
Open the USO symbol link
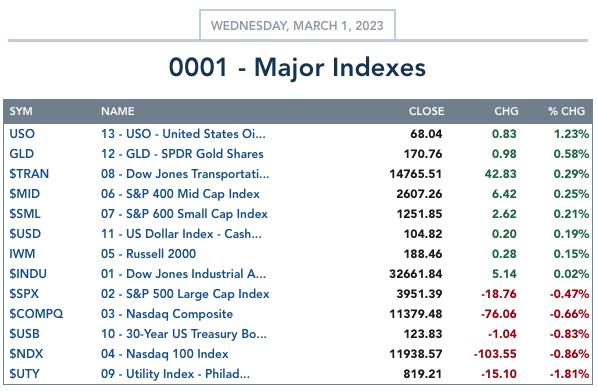pyautogui.click(x=22, y=134)
